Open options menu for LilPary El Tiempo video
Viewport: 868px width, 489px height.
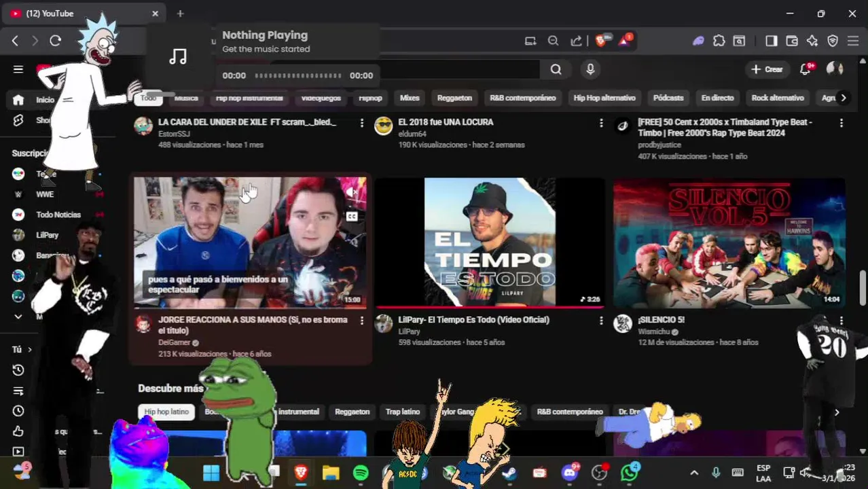click(601, 321)
